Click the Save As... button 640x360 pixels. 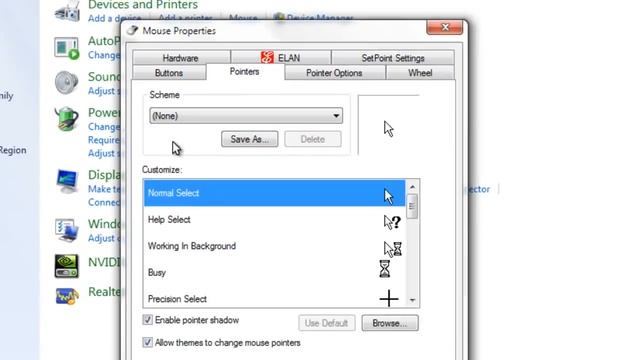point(250,139)
